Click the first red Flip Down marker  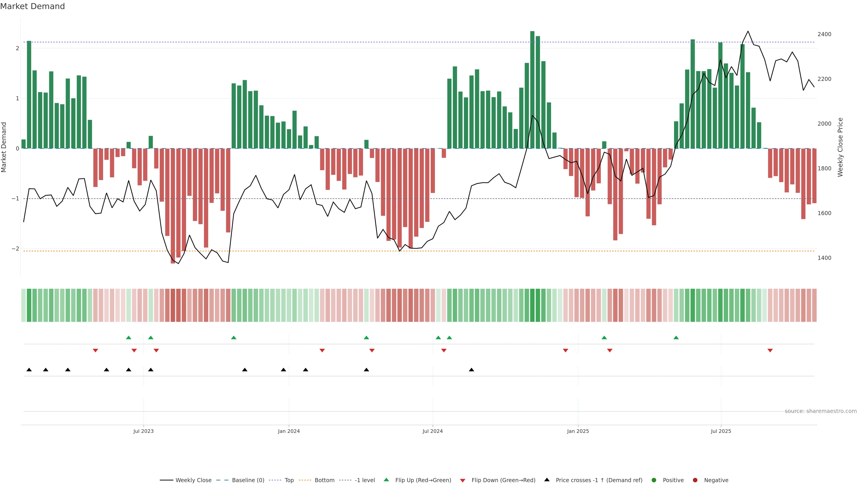pos(95,351)
